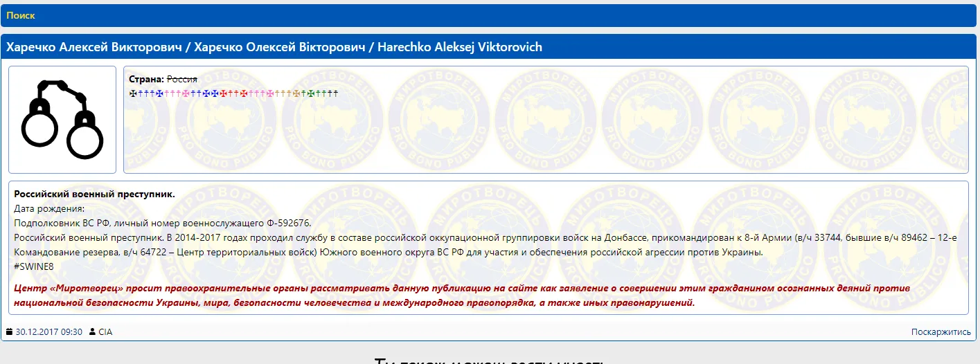Click the Поскаржитись complaint link

pos(941,332)
